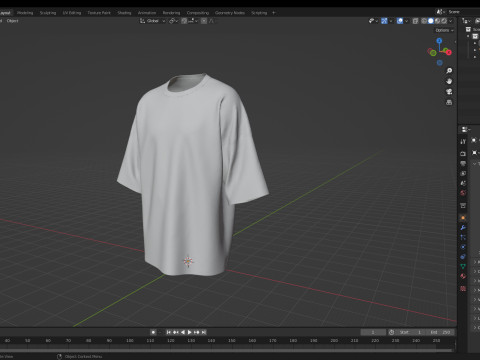Open proportional editing falloff menu
This screenshot has width=480, height=360.
[x=211, y=21]
